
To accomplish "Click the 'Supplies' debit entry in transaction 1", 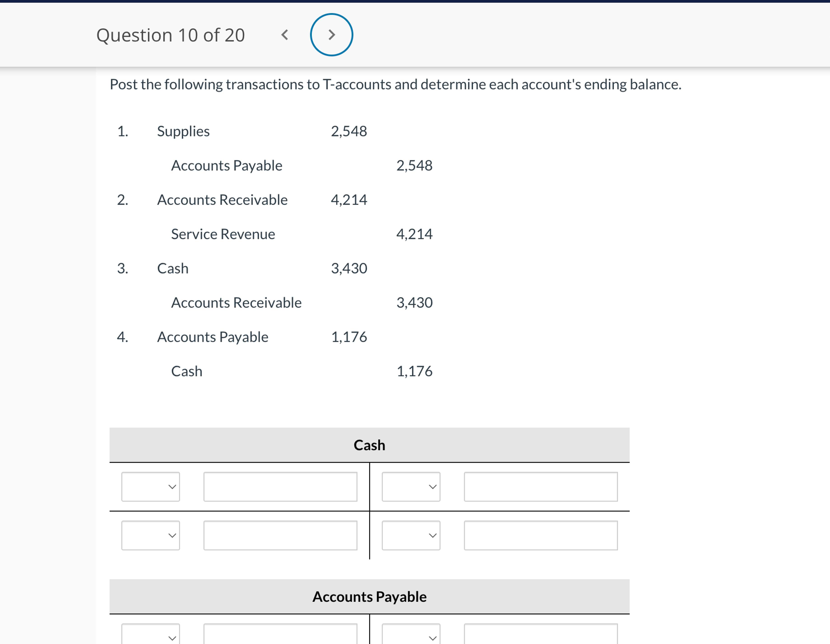I will 183,131.
